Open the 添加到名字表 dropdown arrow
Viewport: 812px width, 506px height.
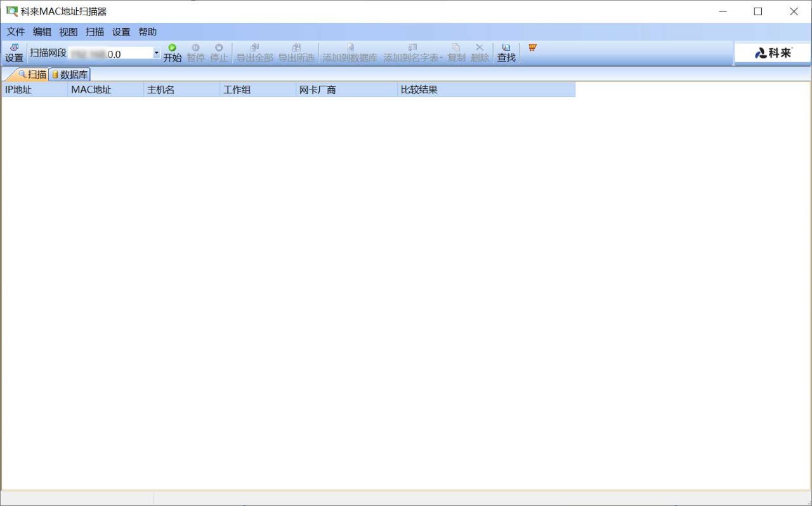click(x=440, y=57)
